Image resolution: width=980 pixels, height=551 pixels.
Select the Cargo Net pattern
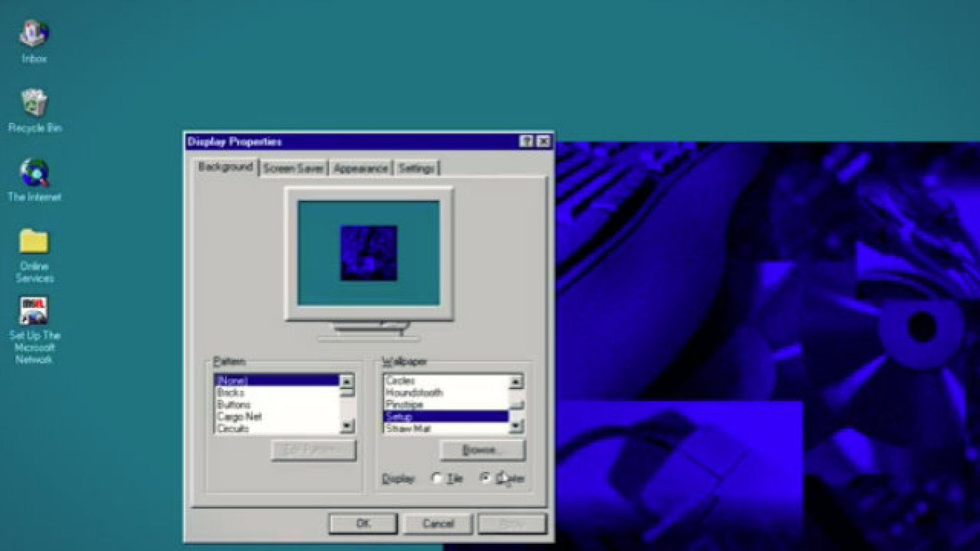pyautogui.click(x=277, y=416)
